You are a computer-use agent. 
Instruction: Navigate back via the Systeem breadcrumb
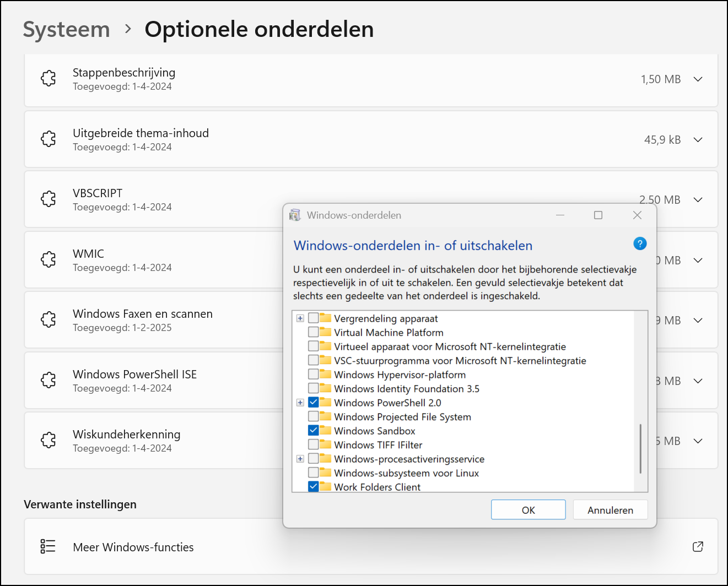tap(66, 29)
